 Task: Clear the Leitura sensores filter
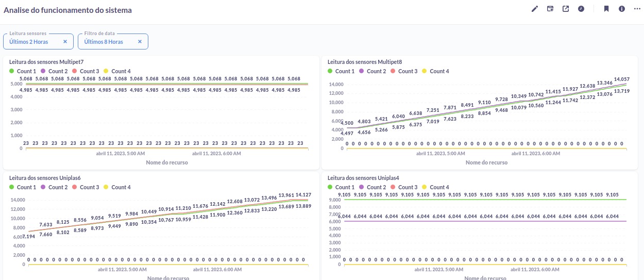click(65, 42)
